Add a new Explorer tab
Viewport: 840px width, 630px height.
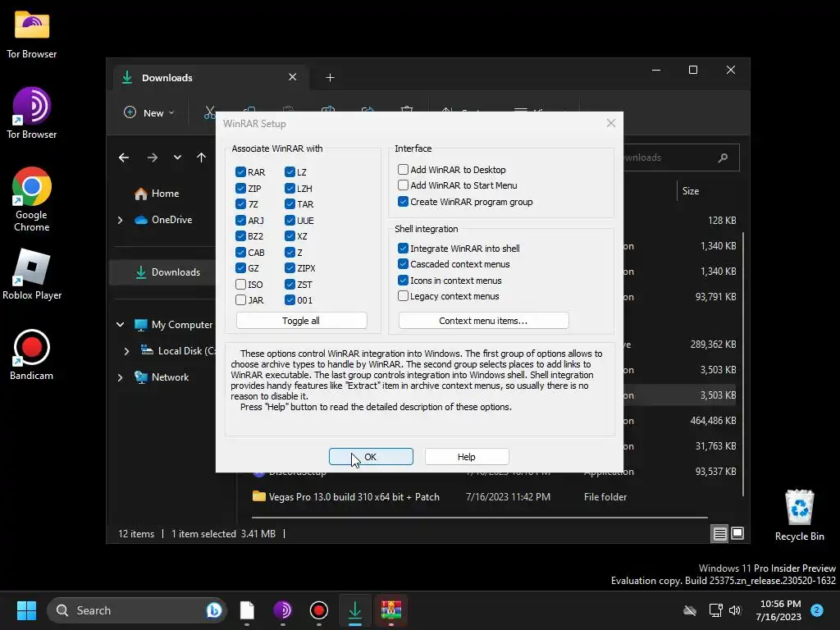[x=330, y=78]
